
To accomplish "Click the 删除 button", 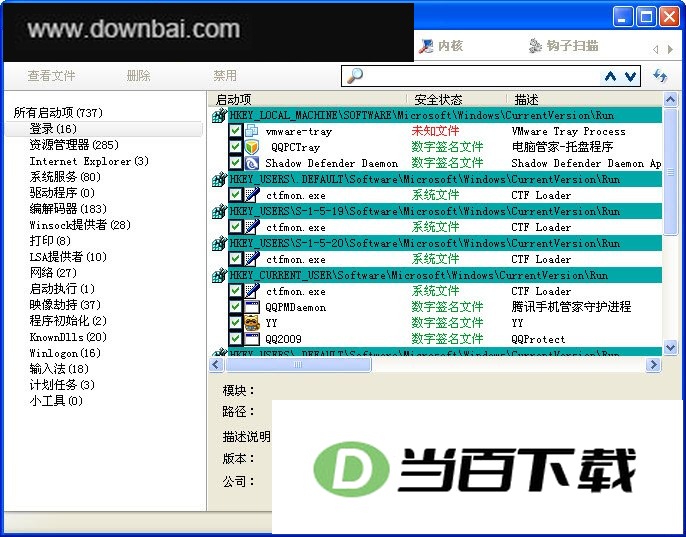I will coord(138,76).
